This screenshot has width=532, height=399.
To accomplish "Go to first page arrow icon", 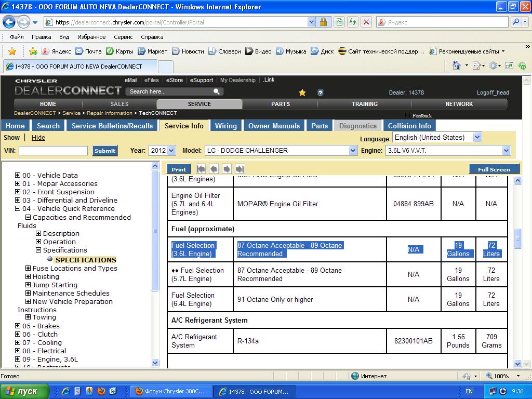I will coord(201,169).
